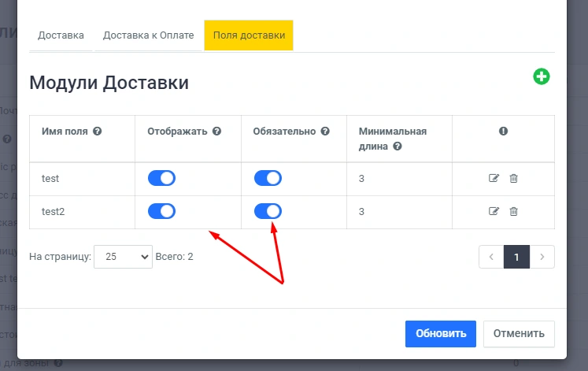The image size is (588, 371).
Task: Click help icon under Минимальная длина
Action: 398,147
